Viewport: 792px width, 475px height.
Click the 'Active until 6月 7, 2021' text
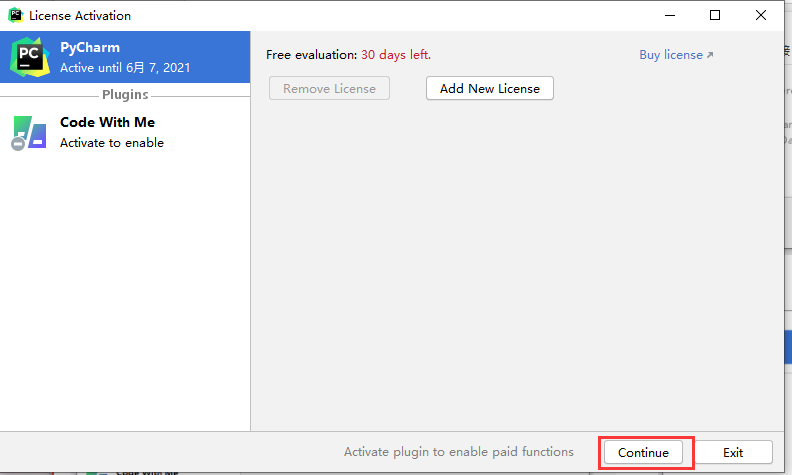[x=125, y=68]
